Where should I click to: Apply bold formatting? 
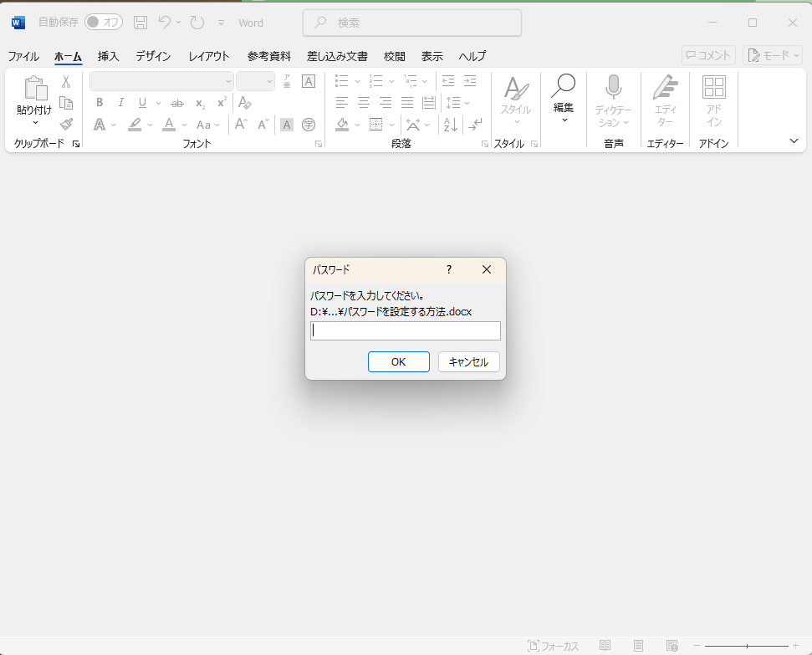100,102
